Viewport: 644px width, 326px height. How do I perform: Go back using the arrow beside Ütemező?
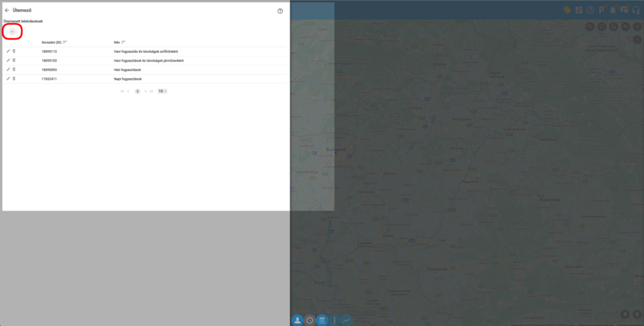(x=7, y=11)
